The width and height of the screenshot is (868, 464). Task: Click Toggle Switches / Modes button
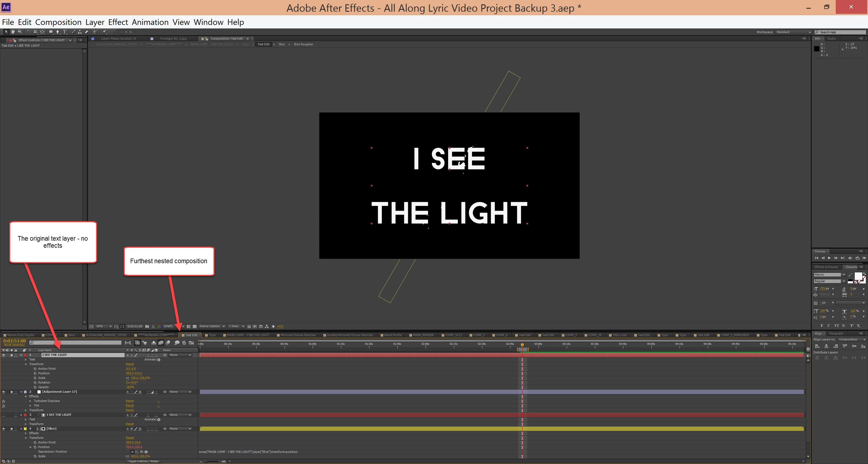point(143,461)
